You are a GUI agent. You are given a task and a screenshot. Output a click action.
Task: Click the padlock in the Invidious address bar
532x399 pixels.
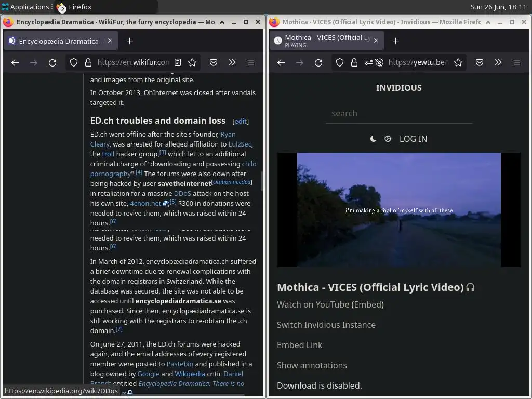(354, 62)
